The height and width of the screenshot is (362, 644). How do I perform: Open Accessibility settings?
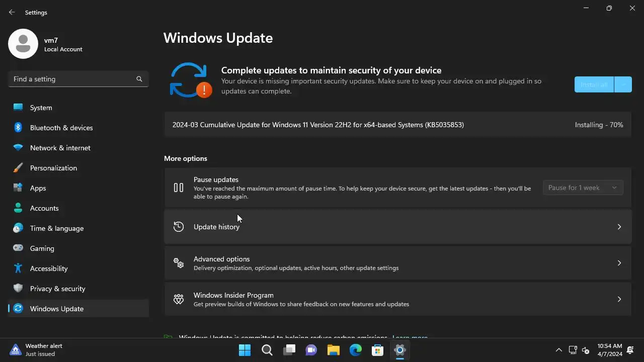pyautogui.click(x=78, y=268)
